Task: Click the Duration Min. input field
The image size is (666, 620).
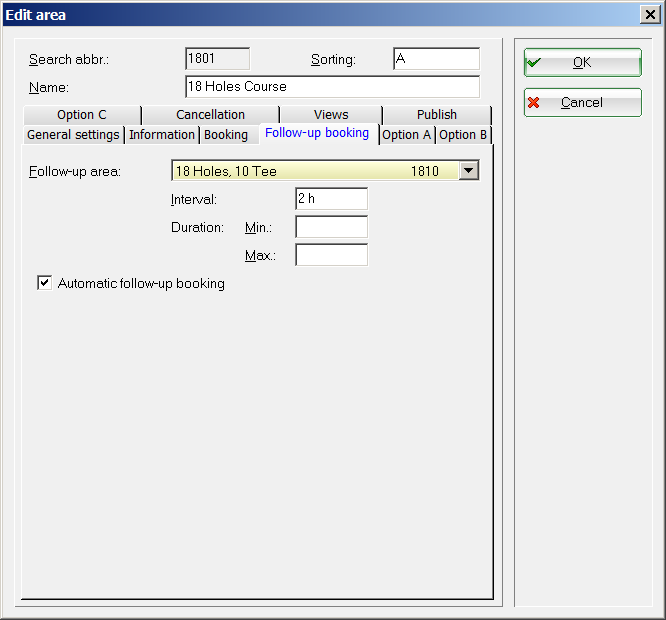Action: (331, 227)
